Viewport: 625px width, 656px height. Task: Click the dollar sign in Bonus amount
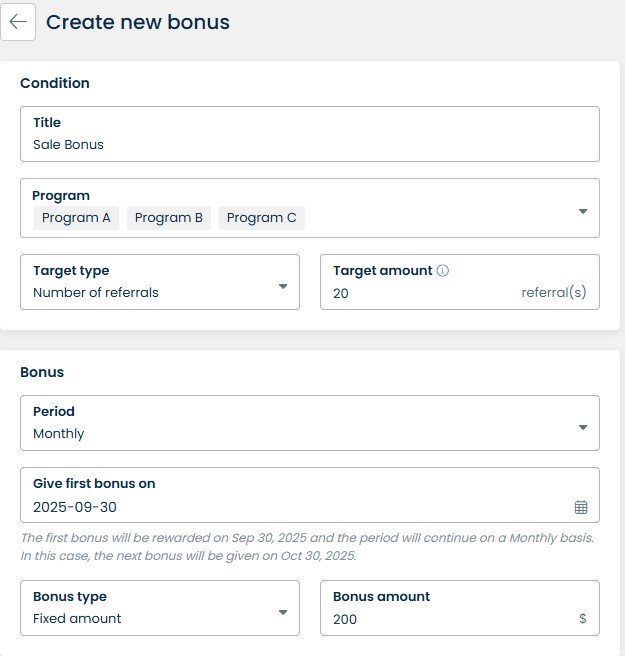(583, 619)
